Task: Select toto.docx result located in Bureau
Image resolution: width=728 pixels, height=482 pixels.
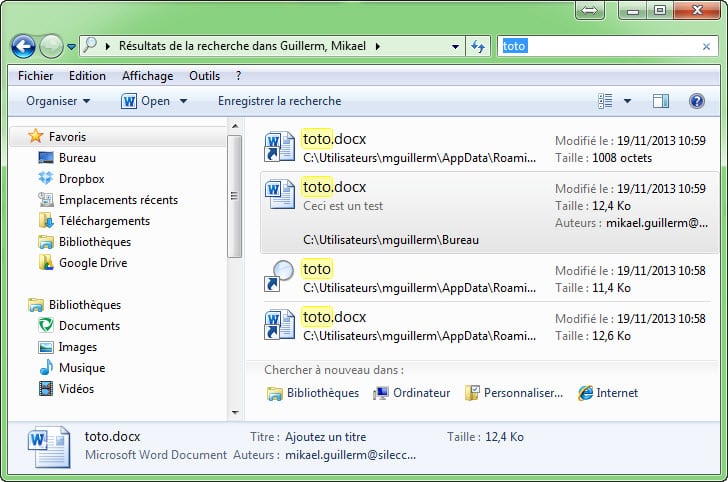Action: click(487, 213)
